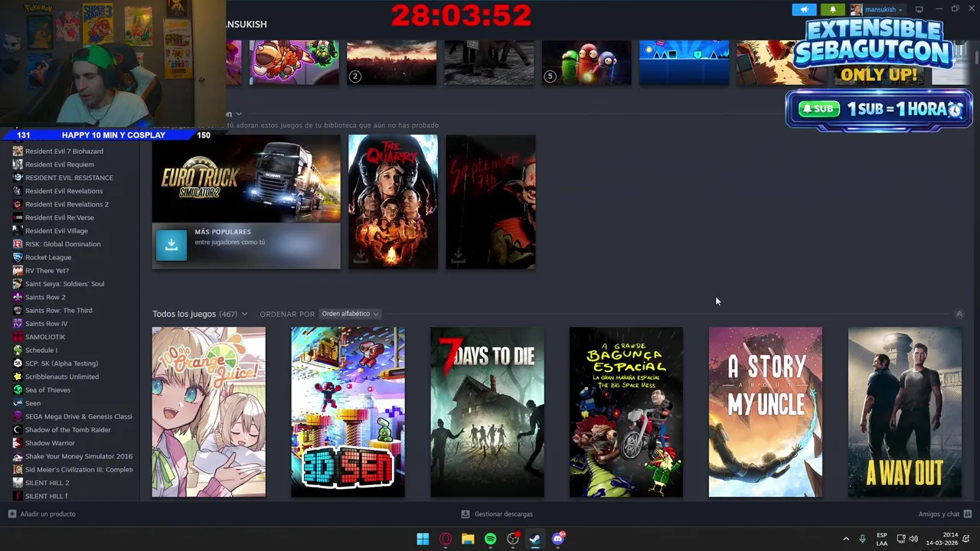Open the September 7th game cover

pyautogui.click(x=491, y=202)
